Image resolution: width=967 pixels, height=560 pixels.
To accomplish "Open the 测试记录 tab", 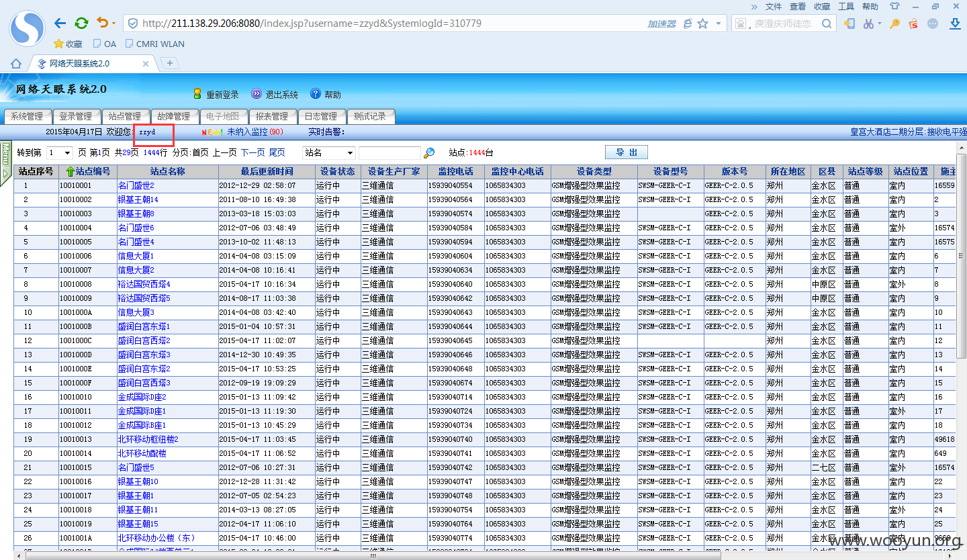I will tap(370, 116).
